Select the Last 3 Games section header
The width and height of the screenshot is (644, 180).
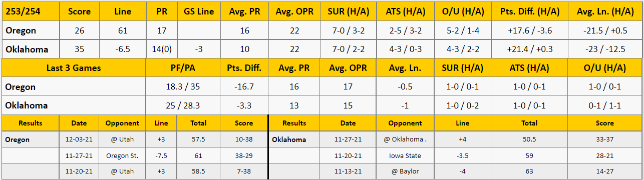pyautogui.click(x=74, y=68)
